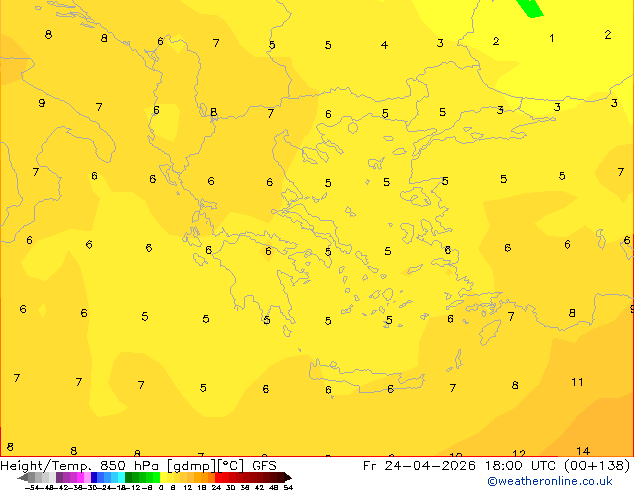
Task: Click the '[°C]' unit label
Action: click(231, 466)
